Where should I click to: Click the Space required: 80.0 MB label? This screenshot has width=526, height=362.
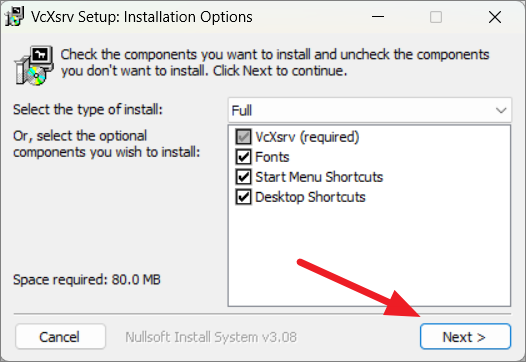click(87, 279)
